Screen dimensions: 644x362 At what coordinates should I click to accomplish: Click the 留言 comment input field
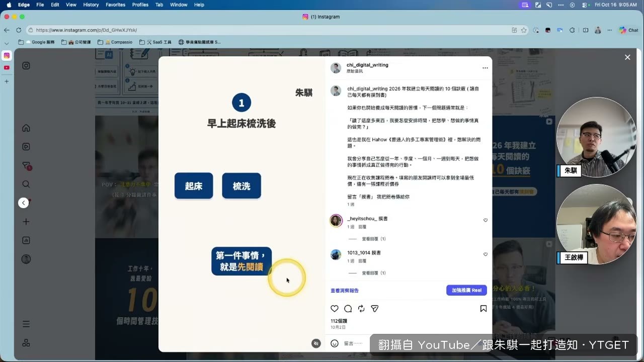pos(353,343)
